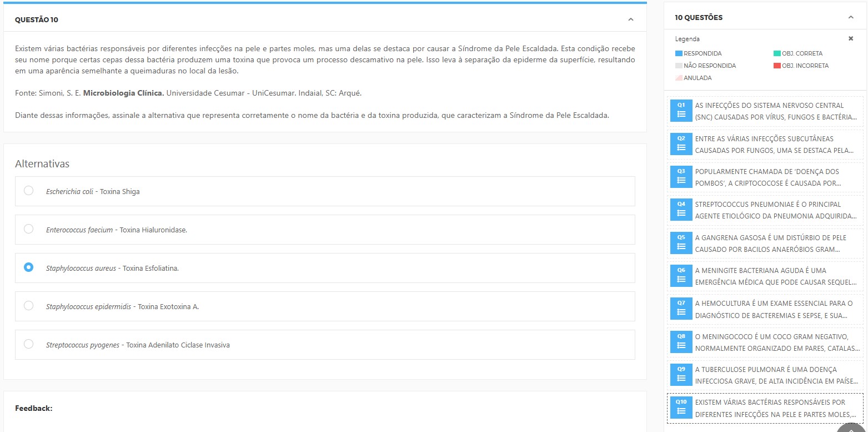
Task: Choose Enterococcus faecium radio option
Action: (x=29, y=229)
